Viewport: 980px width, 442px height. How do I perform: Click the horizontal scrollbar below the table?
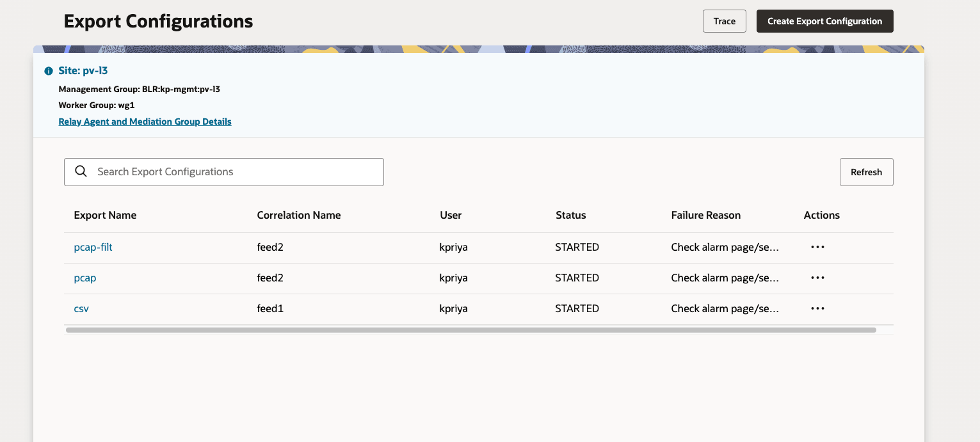(x=470, y=329)
